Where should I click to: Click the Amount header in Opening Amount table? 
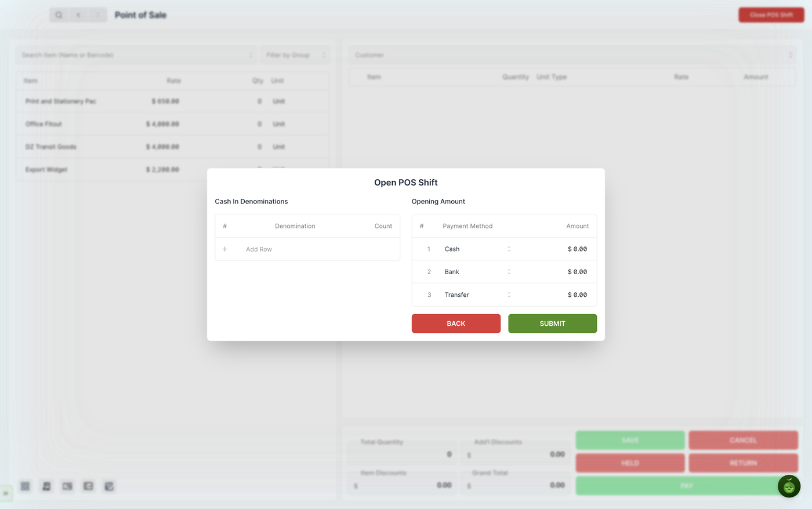(x=578, y=226)
